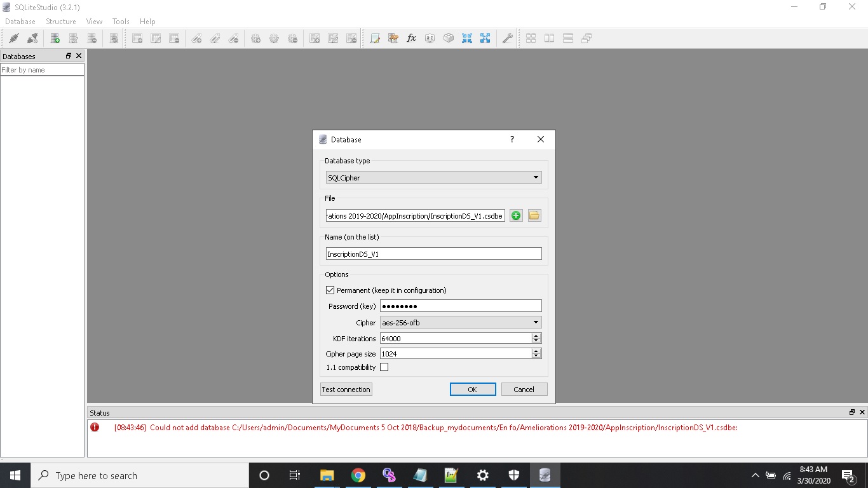Click the Tile windows horizontally icon
868x488 pixels.
pos(550,38)
